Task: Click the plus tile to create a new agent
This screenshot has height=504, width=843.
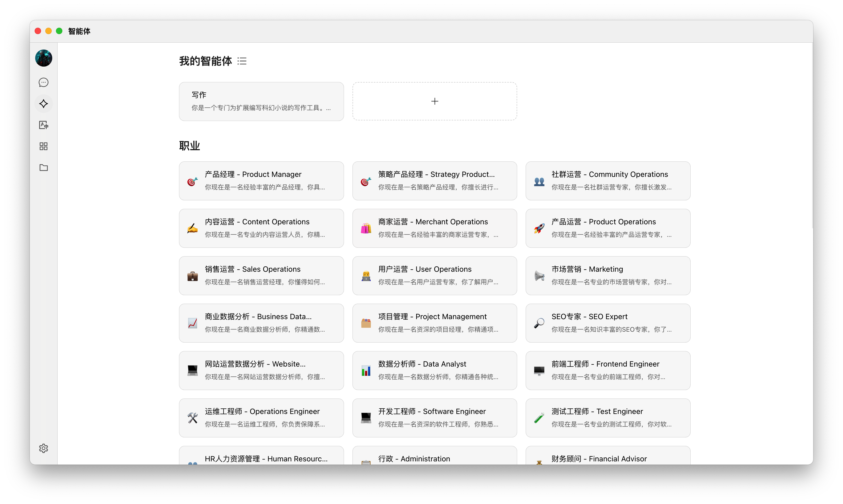Action: pyautogui.click(x=434, y=101)
